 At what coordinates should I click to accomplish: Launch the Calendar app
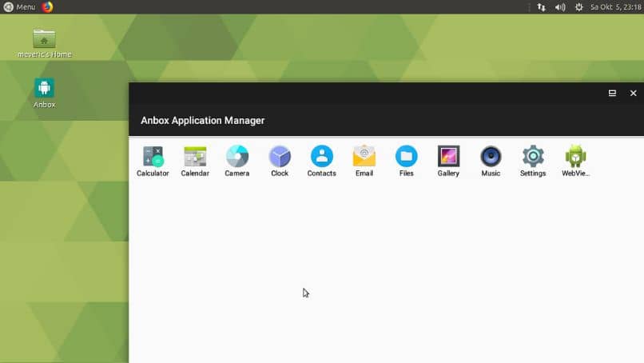click(x=195, y=162)
